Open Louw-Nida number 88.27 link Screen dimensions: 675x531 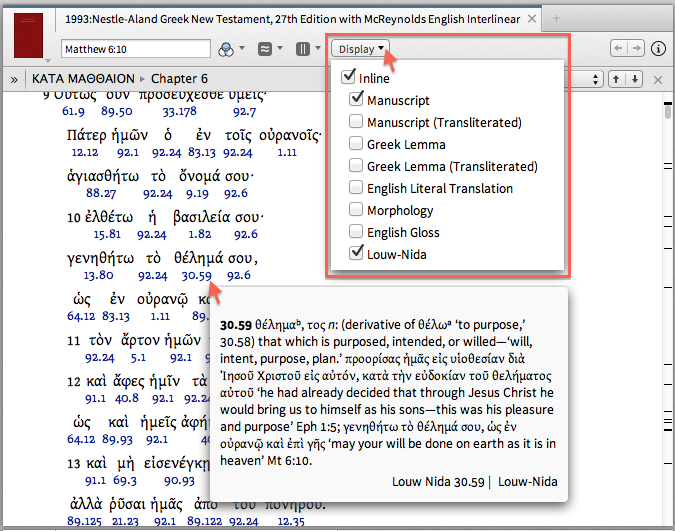[x=101, y=193]
